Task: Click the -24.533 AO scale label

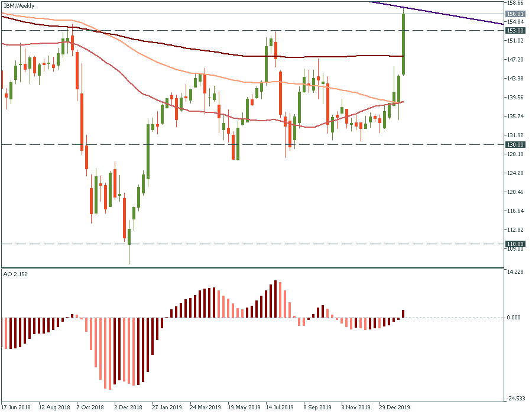Action: (515, 398)
